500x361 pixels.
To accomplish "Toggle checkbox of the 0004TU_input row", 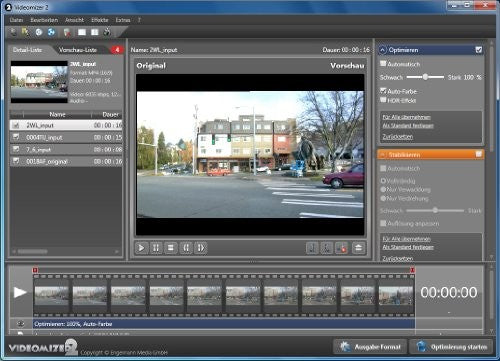I will pyautogui.click(x=16, y=137).
